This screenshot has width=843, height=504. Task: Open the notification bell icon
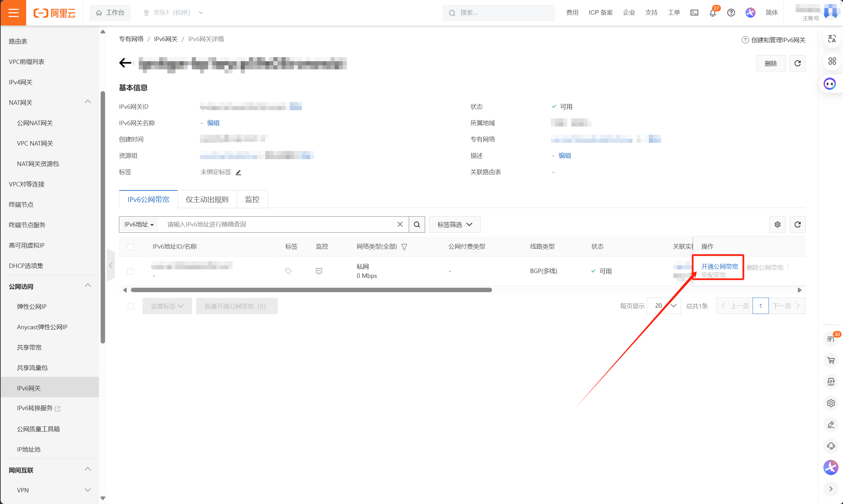[713, 13]
